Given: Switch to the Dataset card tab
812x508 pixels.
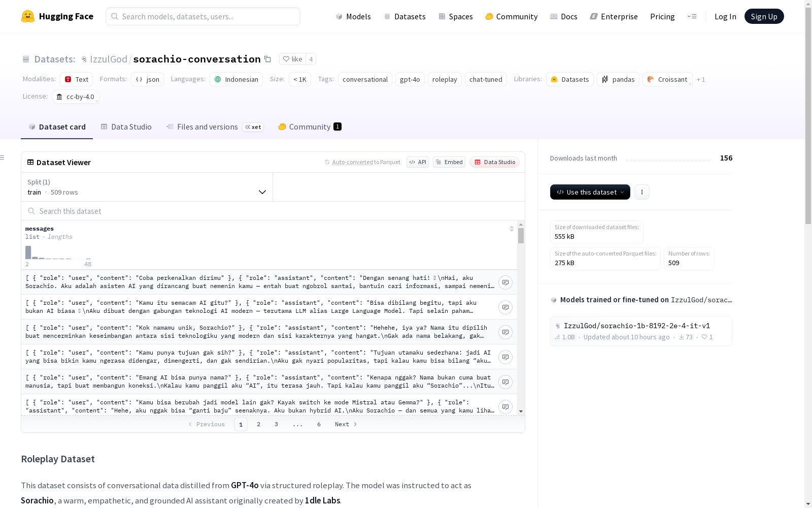Looking at the screenshot, I should pos(57,127).
